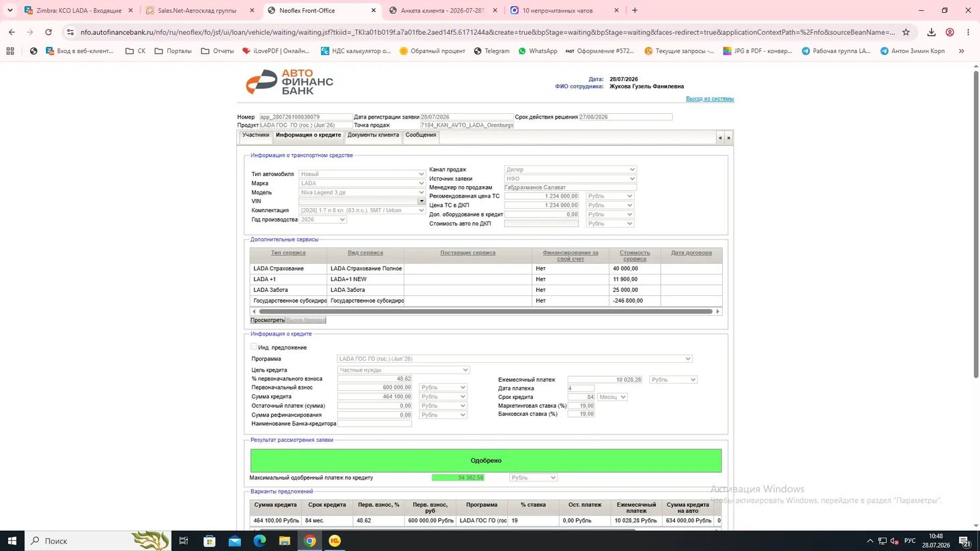Show more bookmarks with the double chevron

tap(961, 51)
